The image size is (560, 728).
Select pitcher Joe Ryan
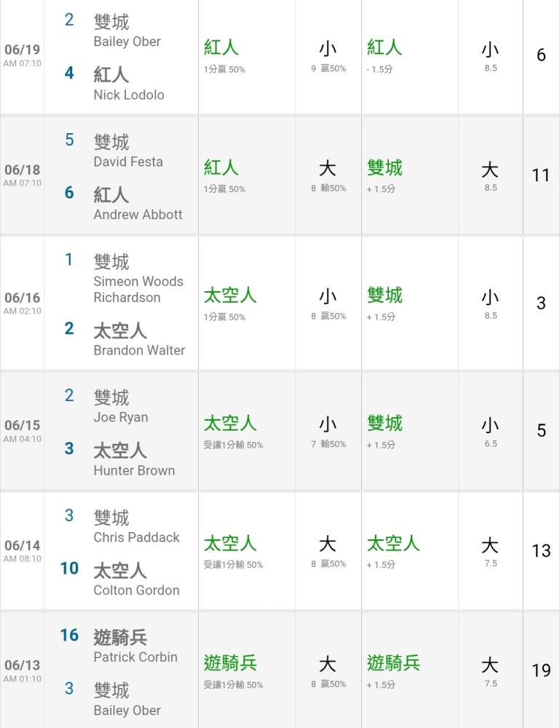(x=121, y=417)
